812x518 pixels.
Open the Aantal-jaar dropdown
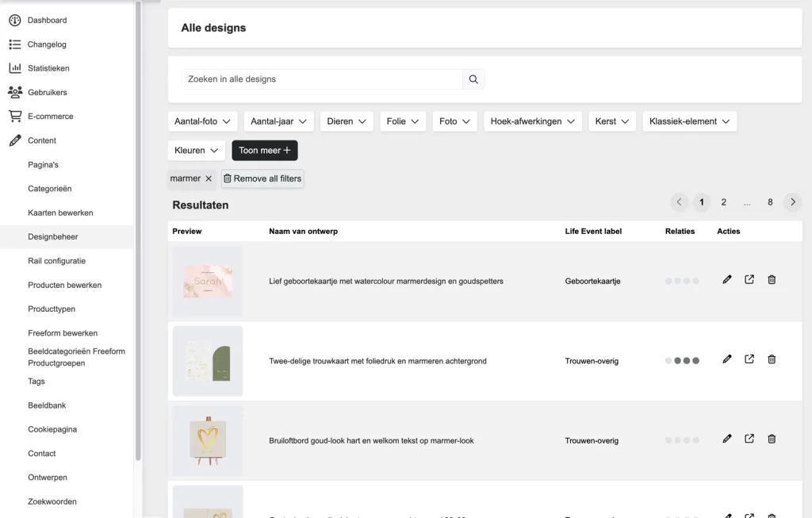point(279,121)
